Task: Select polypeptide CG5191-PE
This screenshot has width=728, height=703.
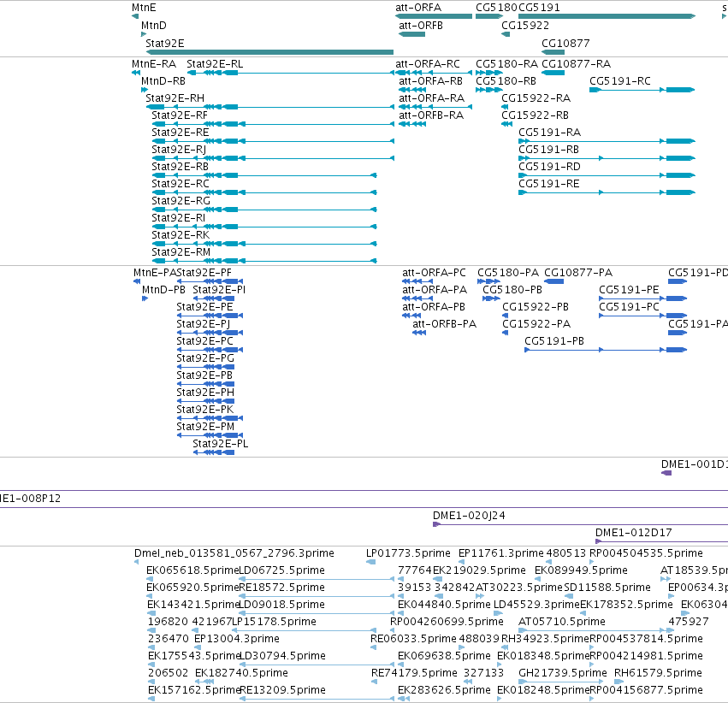Action: click(643, 298)
